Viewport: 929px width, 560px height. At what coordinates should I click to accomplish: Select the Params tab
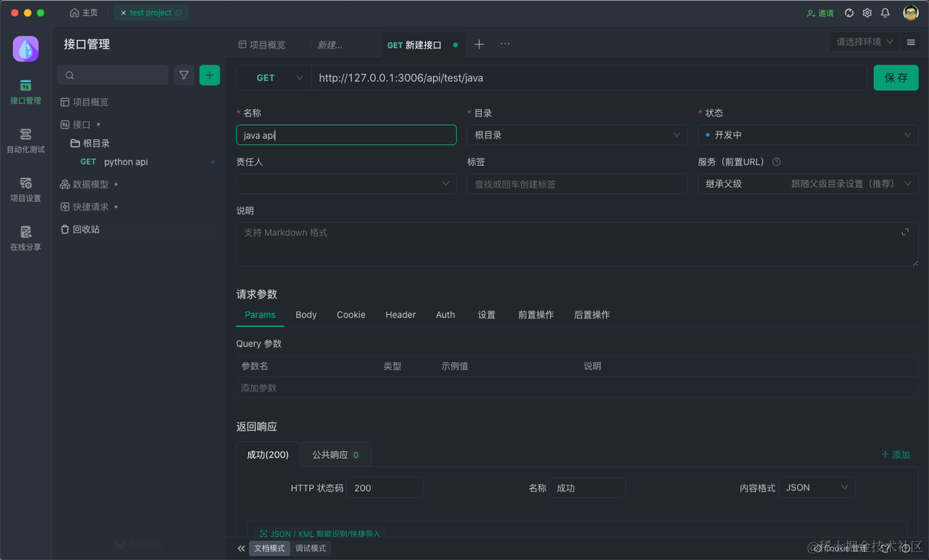tap(260, 315)
